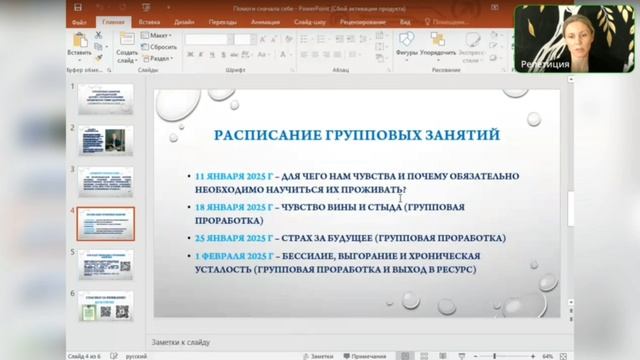This screenshot has height=360, width=640.
Task: Start slideshow from status bar icon
Action: [x=462, y=356]
